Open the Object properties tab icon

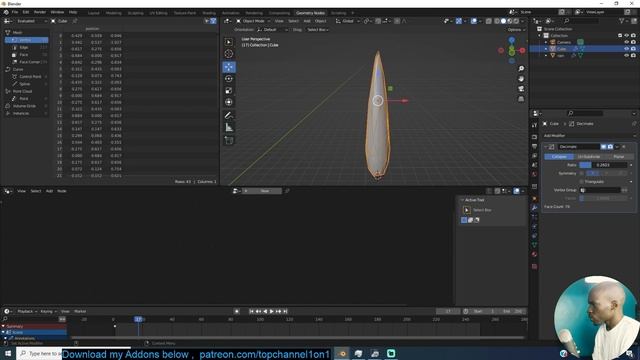click(x=535, y=199)
